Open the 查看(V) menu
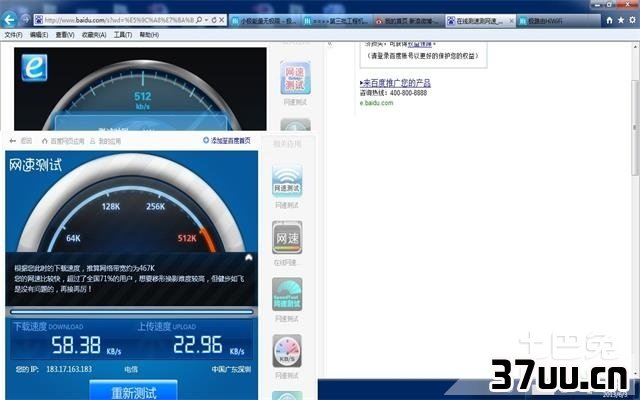Viewport: 640px width, 400px height. coord(65,35)
